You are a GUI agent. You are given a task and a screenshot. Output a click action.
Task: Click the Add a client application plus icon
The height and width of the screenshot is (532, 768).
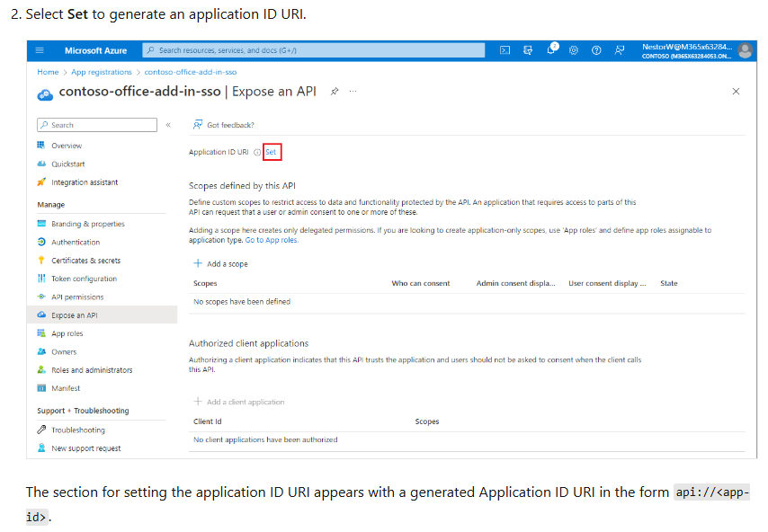(198, 402)
